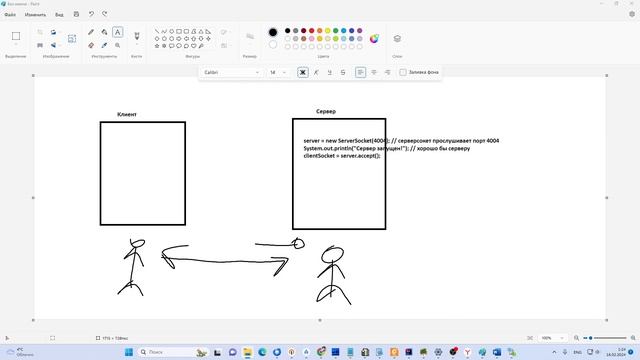Align text left
This screenshot has width=640, height=360.
pyautogui.click(x=360, y=72)
